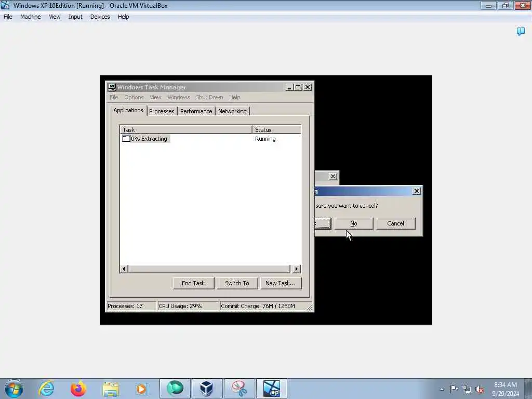Open the VirtualBox Devices menu
The image size is (532, 399).
(x=100, y=17)
